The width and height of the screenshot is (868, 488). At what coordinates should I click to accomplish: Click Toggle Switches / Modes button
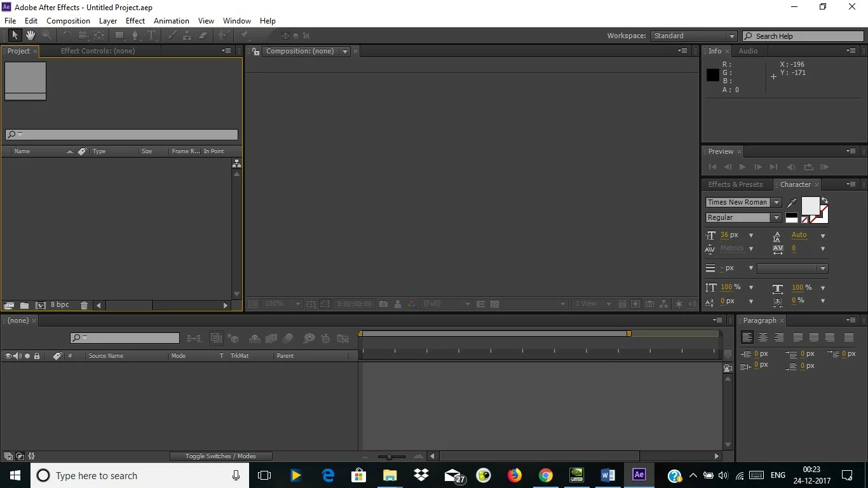click(x=220, y=456)
